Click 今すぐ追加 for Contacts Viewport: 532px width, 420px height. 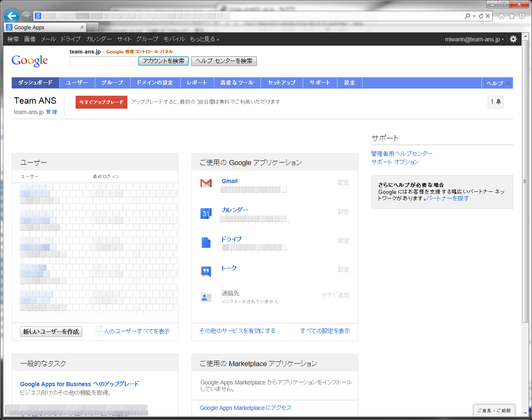pos(335,295)
